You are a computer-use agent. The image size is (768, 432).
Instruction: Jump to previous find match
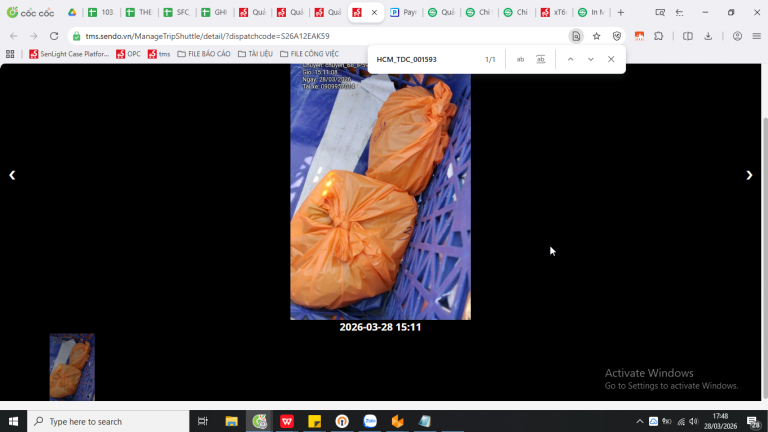570,59
